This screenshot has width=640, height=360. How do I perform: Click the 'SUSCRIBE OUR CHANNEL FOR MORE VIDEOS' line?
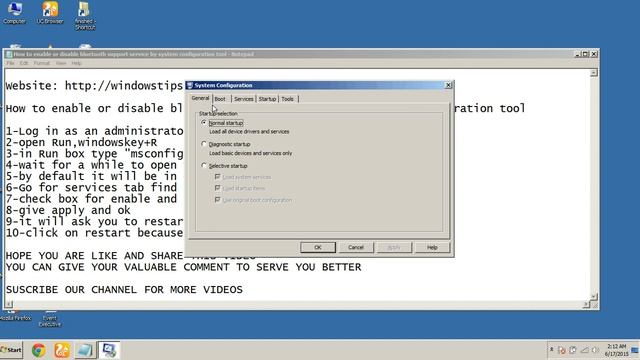tap(124, 290)
